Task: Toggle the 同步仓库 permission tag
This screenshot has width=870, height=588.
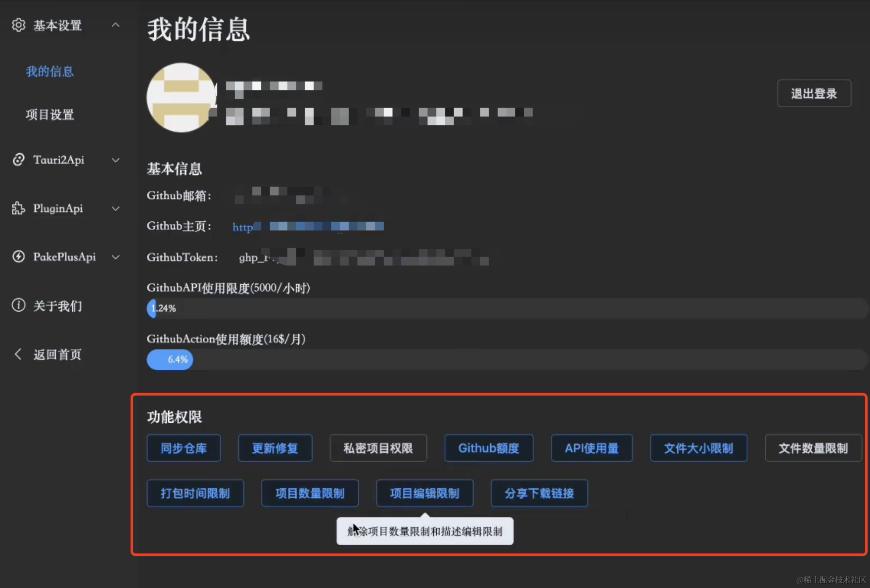Action: click(x=184, y=448)
